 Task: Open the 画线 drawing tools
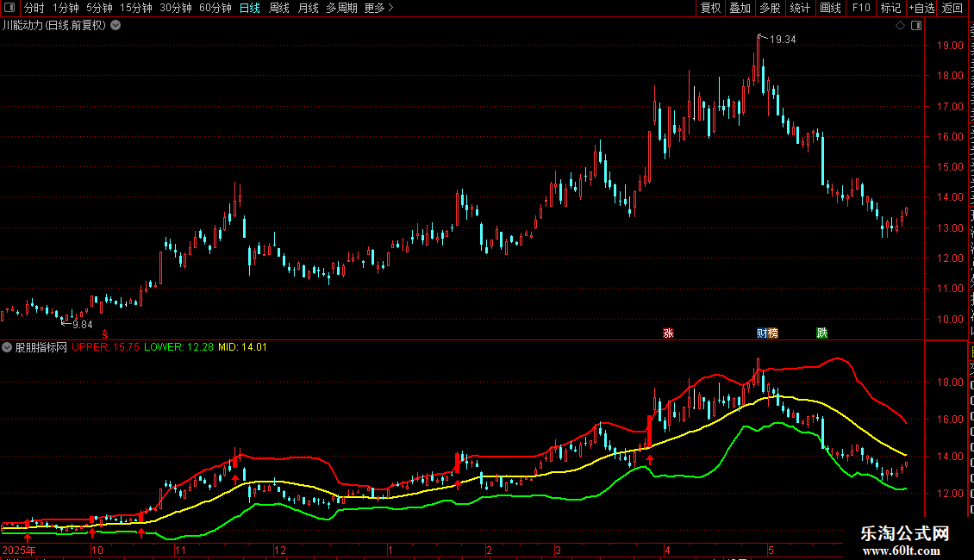point(830,8)
